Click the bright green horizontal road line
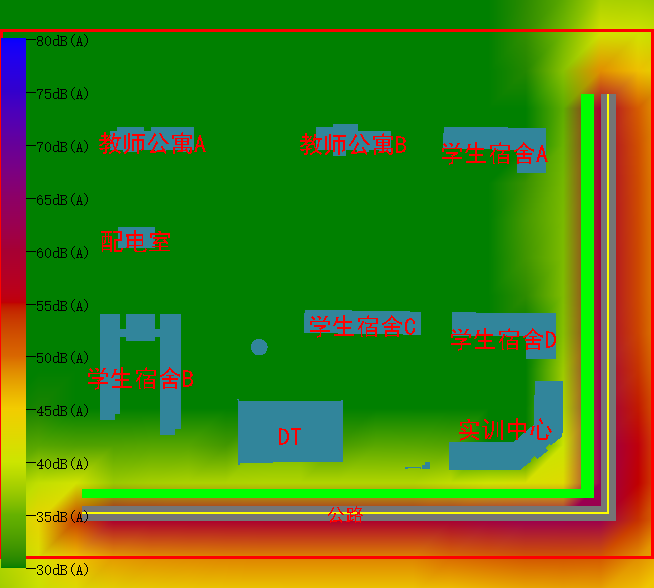The image size is (654, 588). (330, 493)
